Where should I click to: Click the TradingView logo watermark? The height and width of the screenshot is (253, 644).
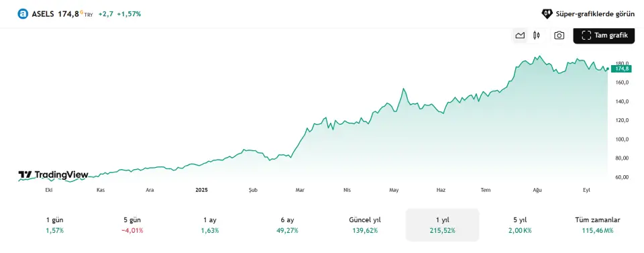click(x=54, y=175)
